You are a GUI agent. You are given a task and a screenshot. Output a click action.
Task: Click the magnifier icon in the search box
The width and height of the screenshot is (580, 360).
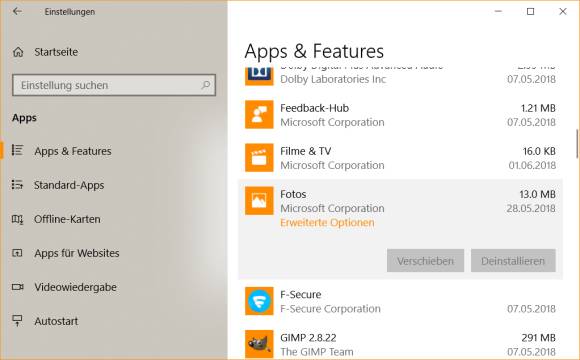206,85
